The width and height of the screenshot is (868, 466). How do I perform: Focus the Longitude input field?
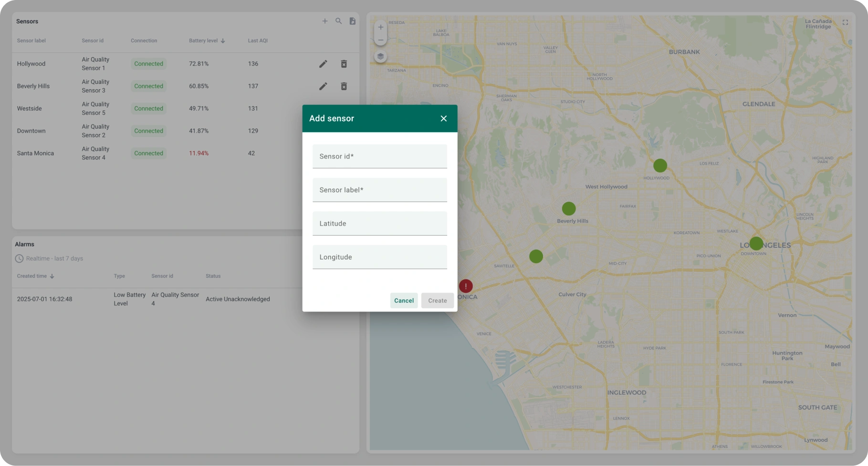[379, 257]
